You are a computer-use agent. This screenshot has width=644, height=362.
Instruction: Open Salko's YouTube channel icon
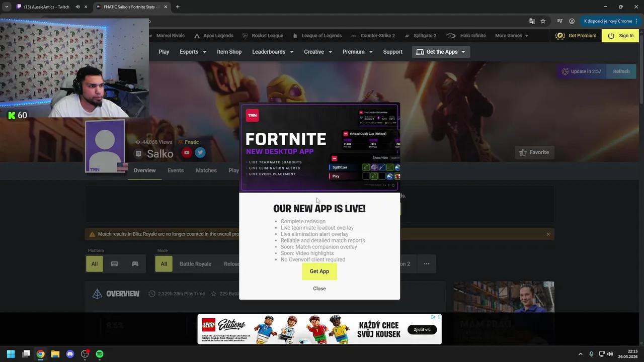(187, 153)
